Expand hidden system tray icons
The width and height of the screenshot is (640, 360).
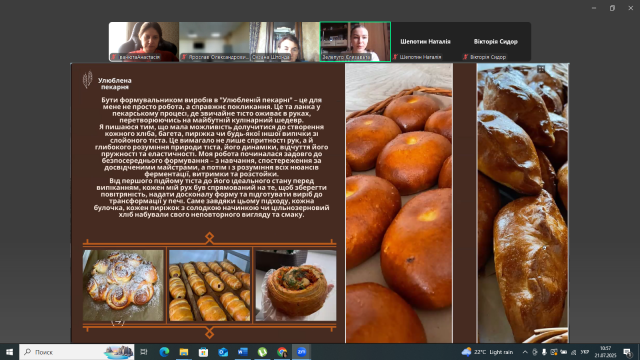coord(525,352)
